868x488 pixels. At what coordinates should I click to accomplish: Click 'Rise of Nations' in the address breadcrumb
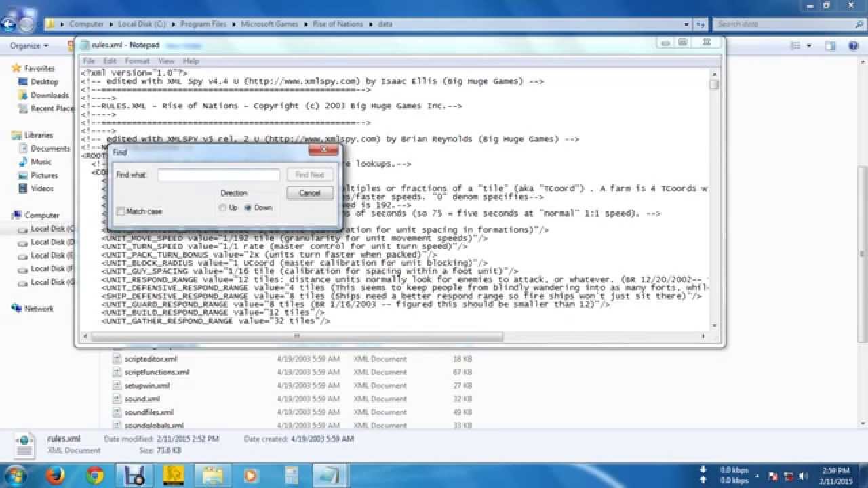click(x=338, y=24)
